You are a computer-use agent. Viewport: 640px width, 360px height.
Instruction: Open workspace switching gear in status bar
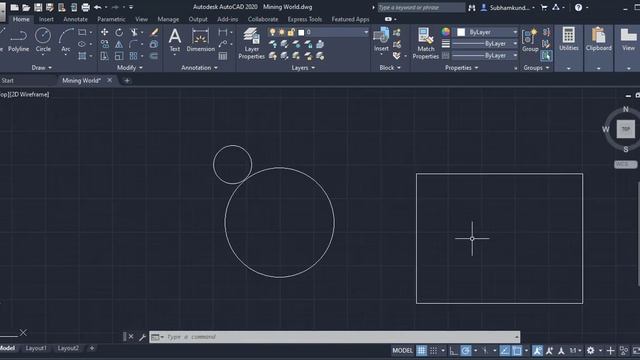click(x=591, y=350)
